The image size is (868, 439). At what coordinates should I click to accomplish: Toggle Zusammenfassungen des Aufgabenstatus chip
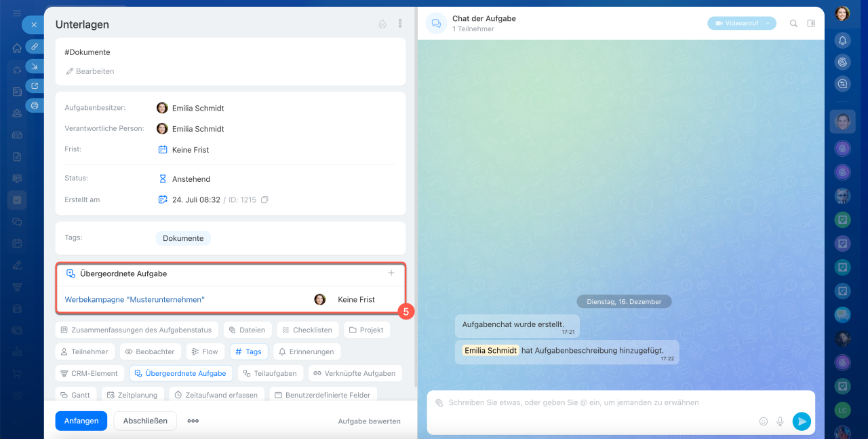coord(137,330)
